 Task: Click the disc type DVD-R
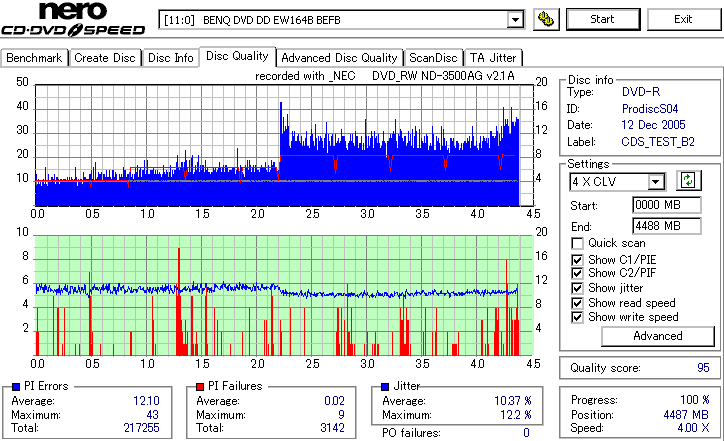[641, 92]
